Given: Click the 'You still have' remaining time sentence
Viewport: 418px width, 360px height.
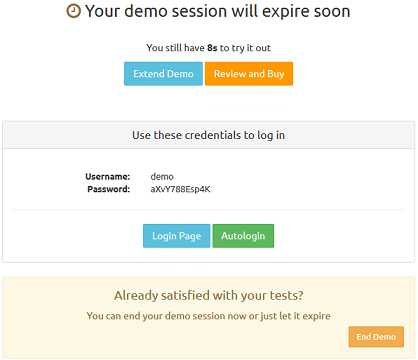Looking at the screenshot, I should tap(209, 48).
